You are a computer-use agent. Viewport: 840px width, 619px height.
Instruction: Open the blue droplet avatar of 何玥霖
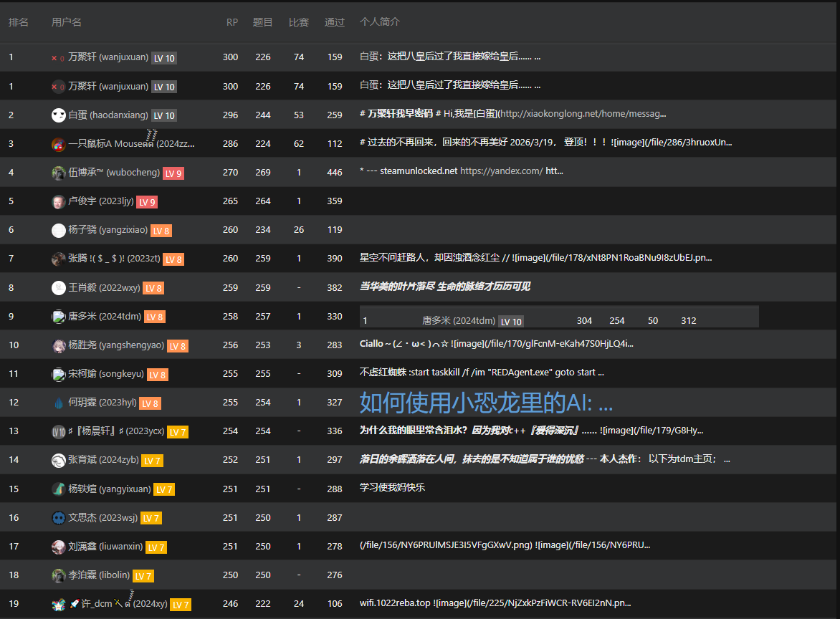58,403
